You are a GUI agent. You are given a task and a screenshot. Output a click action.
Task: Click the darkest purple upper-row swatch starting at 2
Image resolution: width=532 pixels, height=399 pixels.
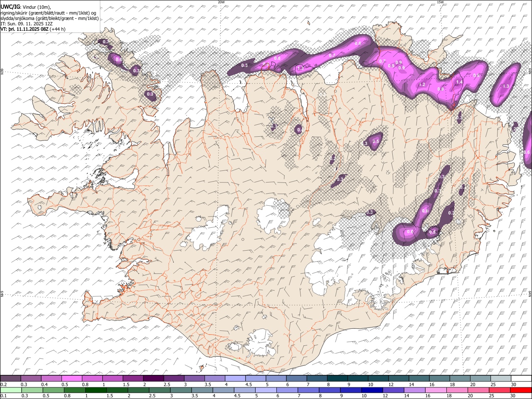tap(153, 379)
